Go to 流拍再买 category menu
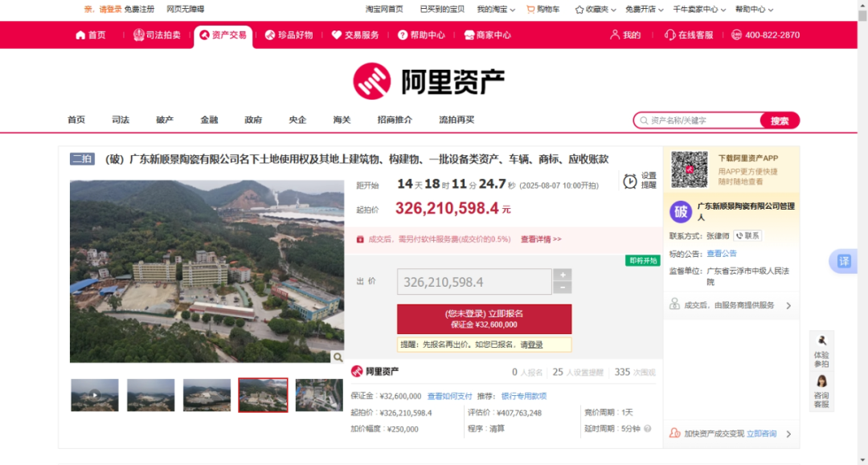 pos(457,120)
